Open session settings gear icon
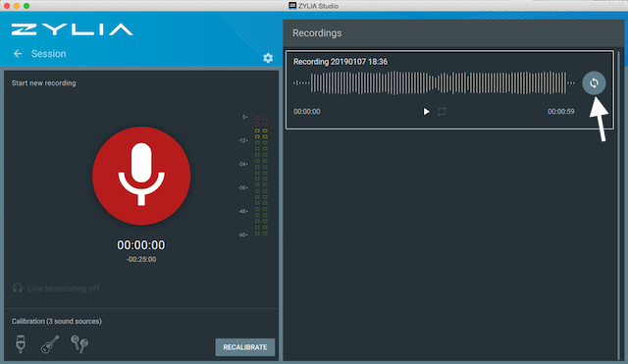 268,58
